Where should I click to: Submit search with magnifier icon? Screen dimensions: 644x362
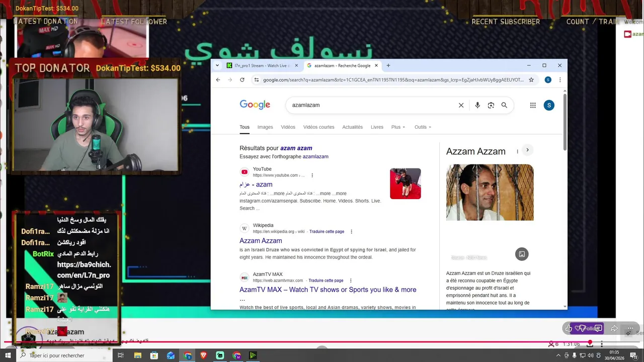tap(504, 105)
